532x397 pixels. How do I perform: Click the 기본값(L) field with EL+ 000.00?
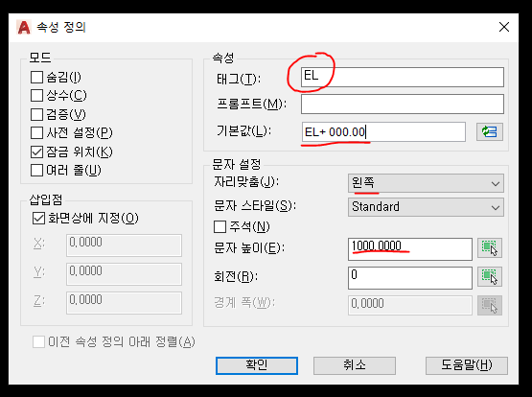tap(383, 132)
